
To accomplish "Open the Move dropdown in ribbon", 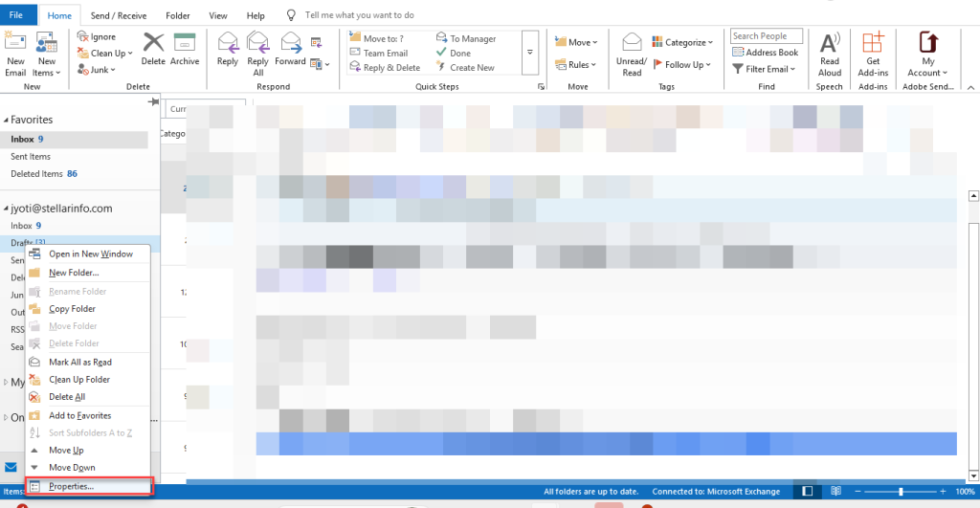I will coord(575,42).
